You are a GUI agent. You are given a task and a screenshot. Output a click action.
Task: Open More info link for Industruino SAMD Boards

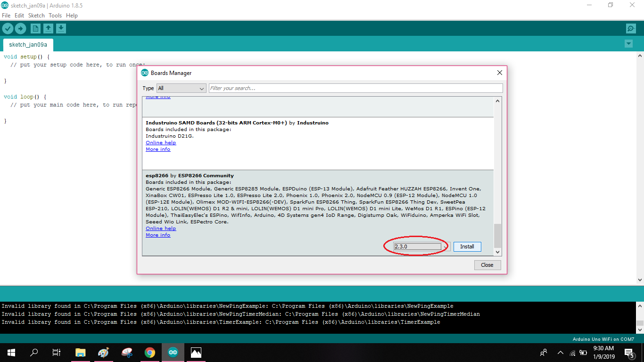[x=158, y=149]
